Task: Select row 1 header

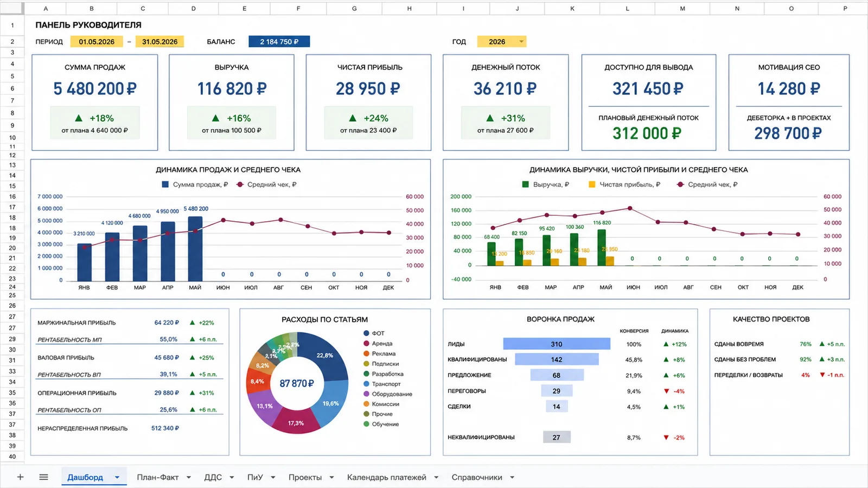Action: click(x=12, y=25)
